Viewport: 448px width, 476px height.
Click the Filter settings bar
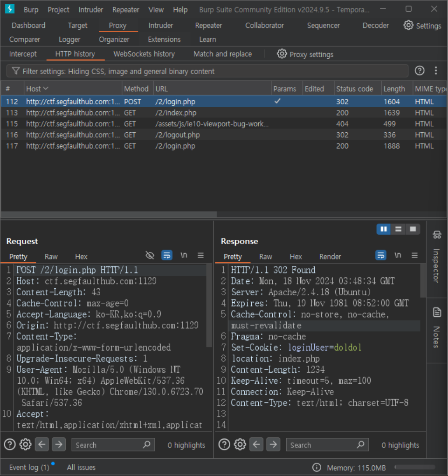pyautogui.click(x=207, y=71)
